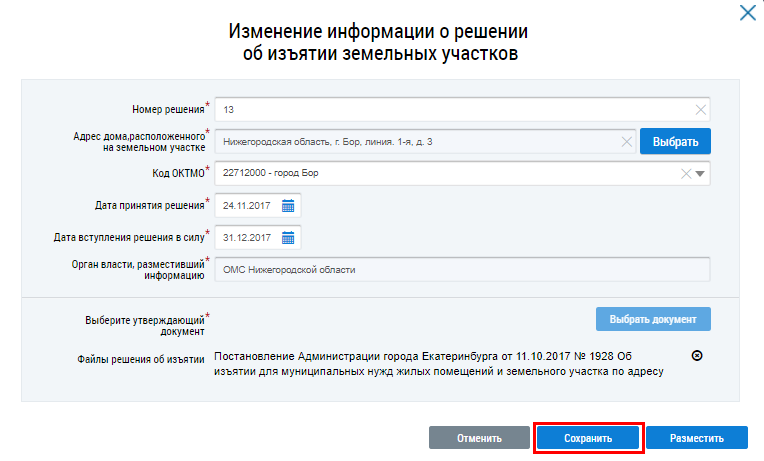Click the date field 24.11.2017

[x=257, y=206]
